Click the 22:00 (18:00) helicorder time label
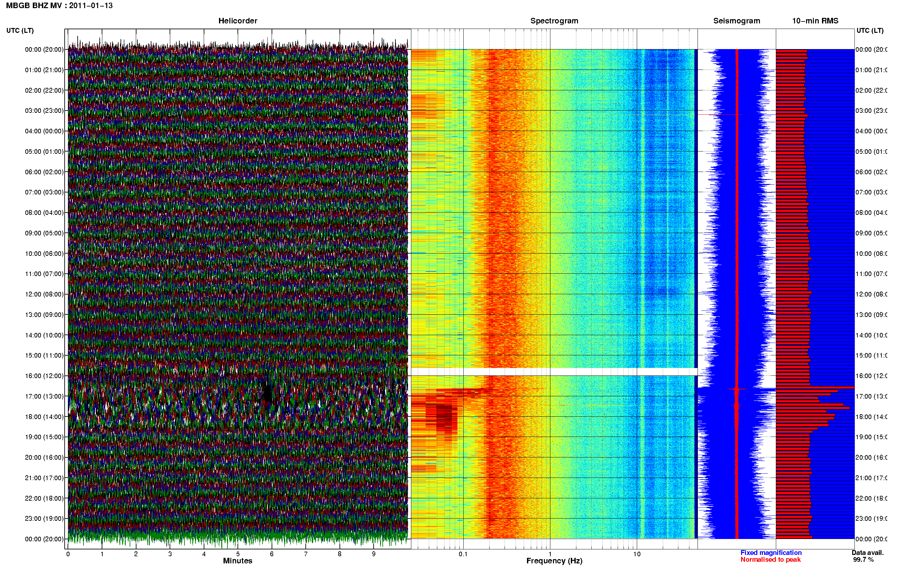 coord(44,498)
